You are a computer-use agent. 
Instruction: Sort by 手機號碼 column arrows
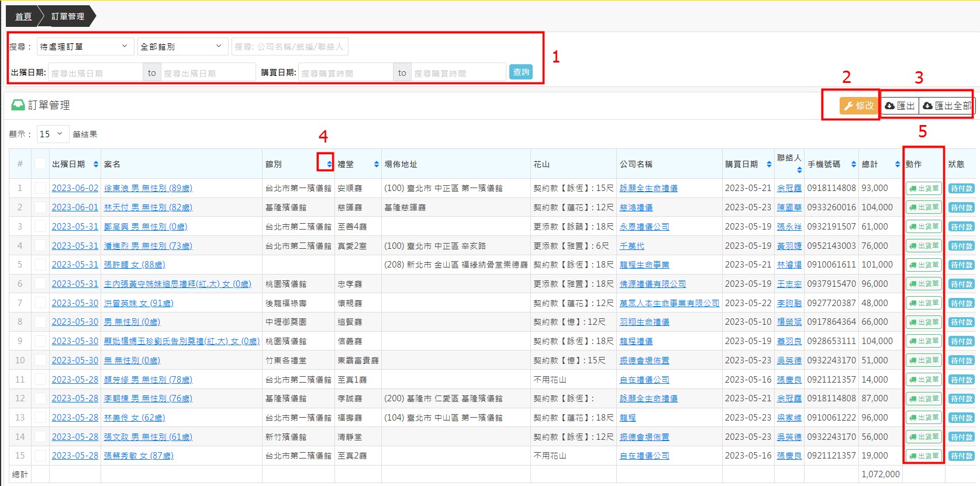(x=853, y=164)
